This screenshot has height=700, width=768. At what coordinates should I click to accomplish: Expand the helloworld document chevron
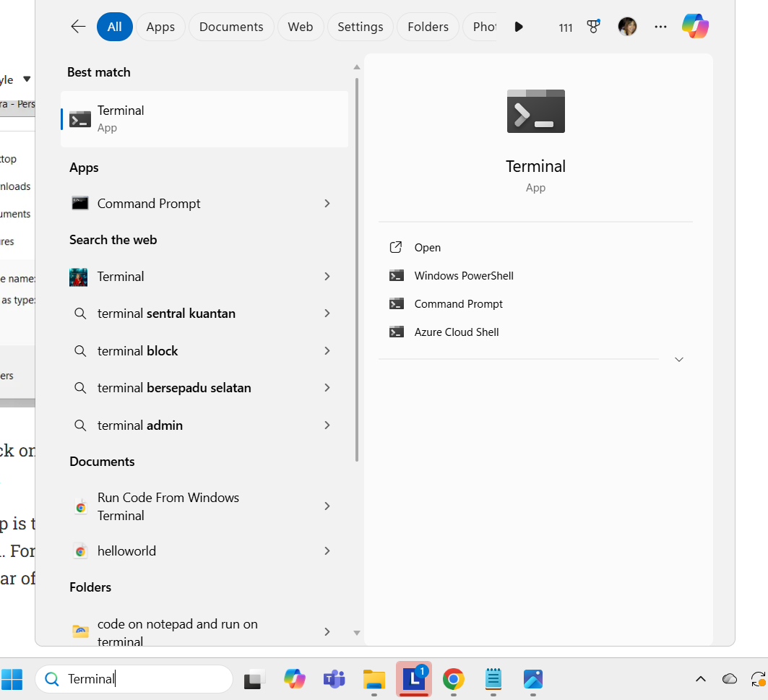coord(327,551)
